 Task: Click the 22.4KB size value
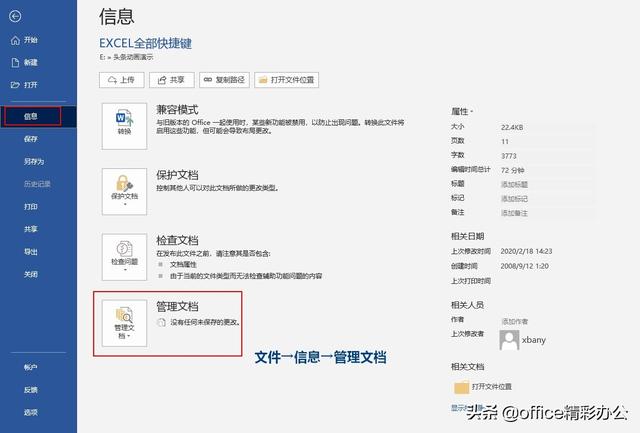(512, 127)
